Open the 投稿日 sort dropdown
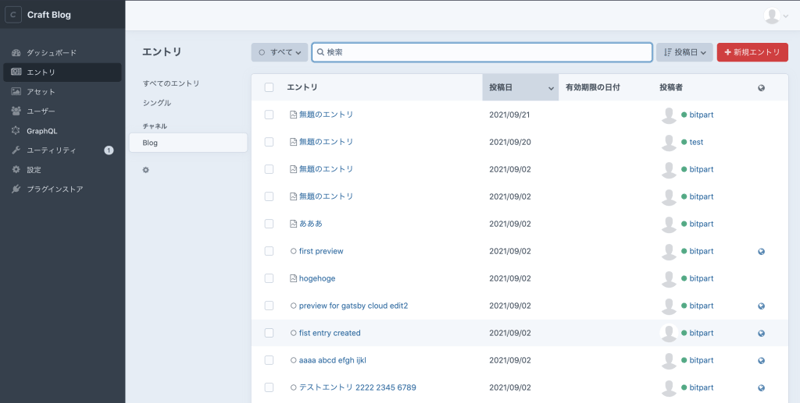The image size is (800, 403). tap(684, 52)
